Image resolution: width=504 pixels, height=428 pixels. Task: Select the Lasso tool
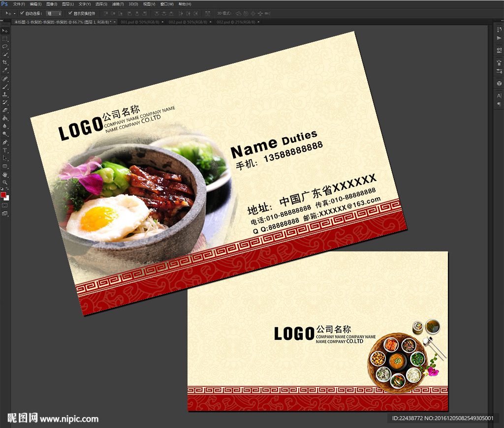tap(4, 47)
